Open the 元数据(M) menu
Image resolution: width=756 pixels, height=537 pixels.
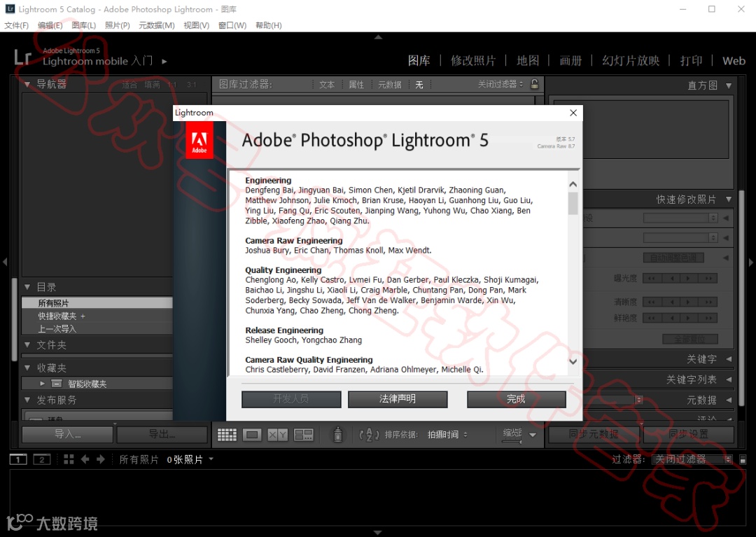click(x=157, y=25)
